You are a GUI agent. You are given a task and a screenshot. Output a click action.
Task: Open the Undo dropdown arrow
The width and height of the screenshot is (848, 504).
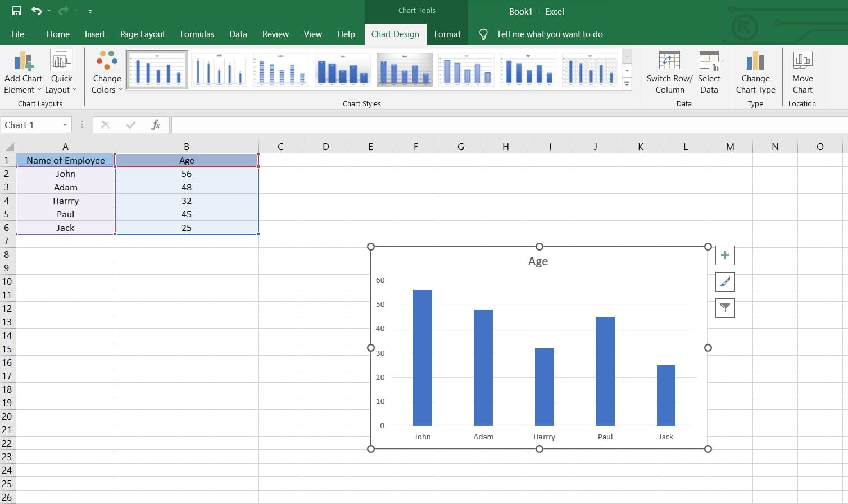pyautogui.click(x=49, y=11)
